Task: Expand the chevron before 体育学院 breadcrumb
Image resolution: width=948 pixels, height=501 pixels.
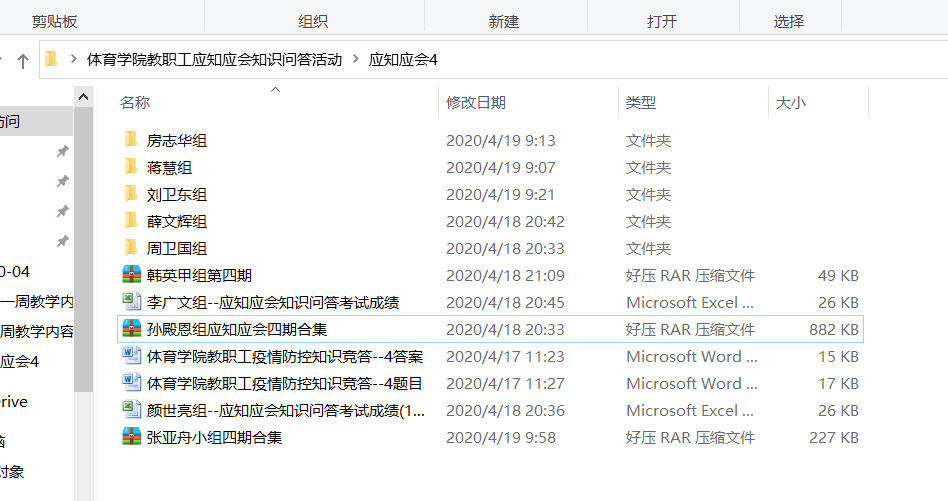Action: click(73, 60)
